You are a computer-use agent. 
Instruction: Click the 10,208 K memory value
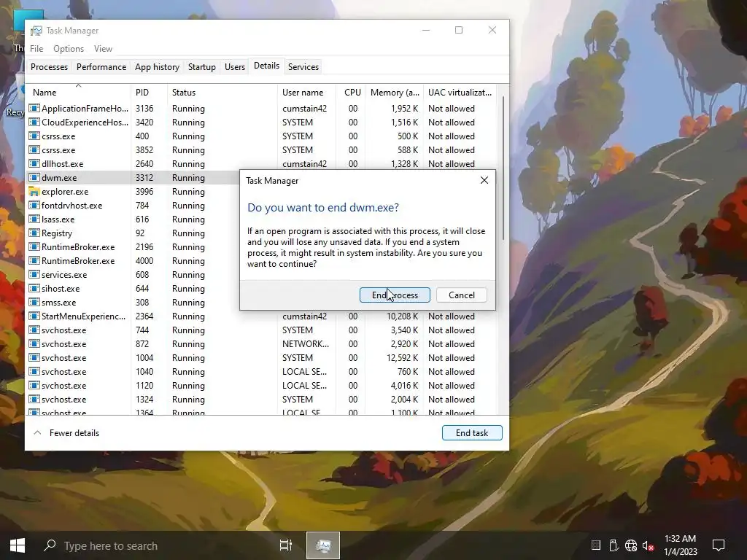pos(402,316)
